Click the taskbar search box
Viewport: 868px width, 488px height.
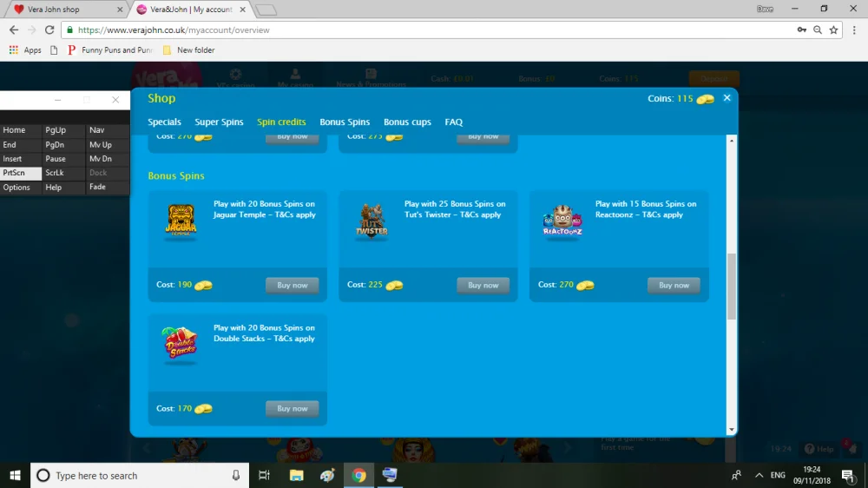click(140, 475)
